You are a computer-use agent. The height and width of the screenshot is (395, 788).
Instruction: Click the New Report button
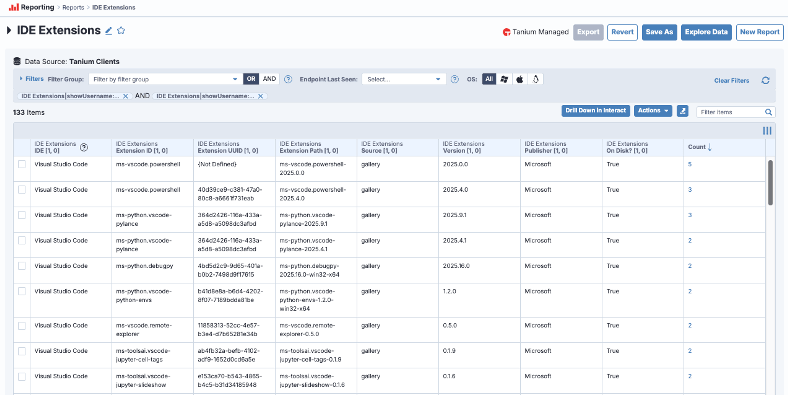coord(760,32)
